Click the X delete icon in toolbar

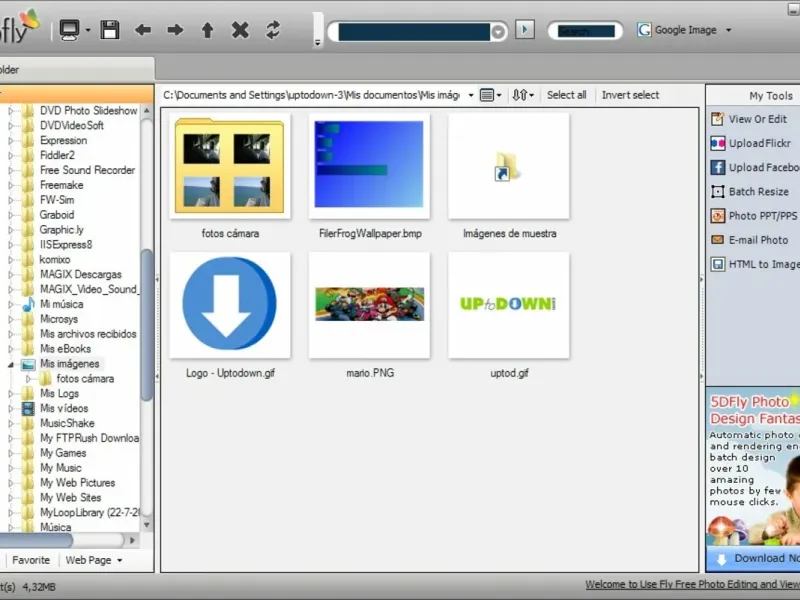click(x=240, y=30)
